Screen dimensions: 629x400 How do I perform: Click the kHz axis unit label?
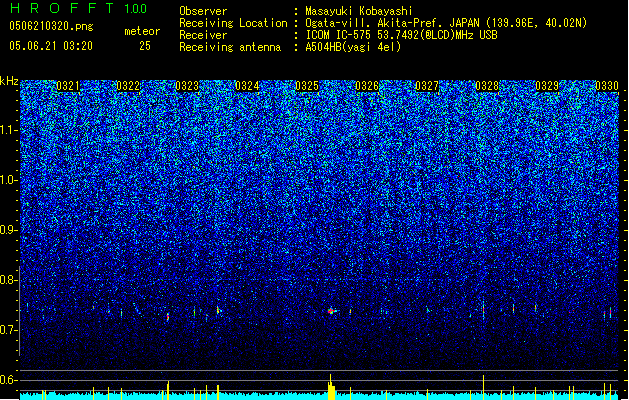(9, 81)
